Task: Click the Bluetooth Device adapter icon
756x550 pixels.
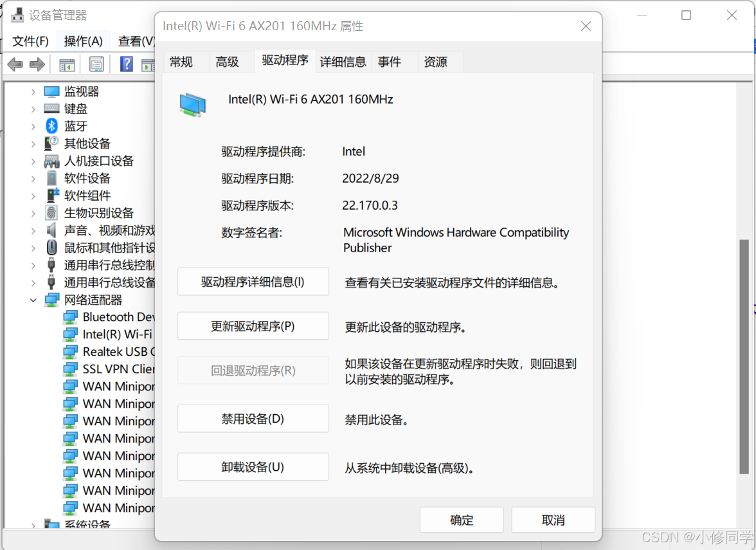Action: click(71, 317)
